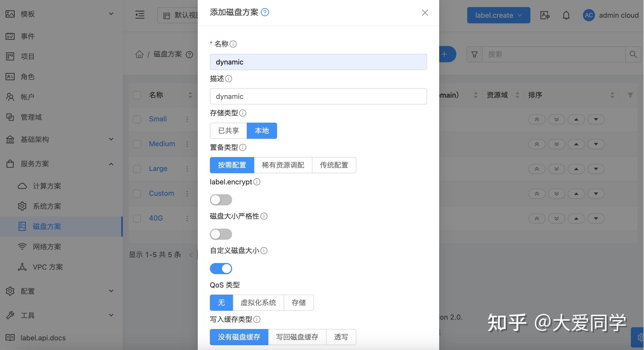Switch provisioning type to 传统配置
Image resolution: width=644 pixels, height=350 pixels.
334,165
